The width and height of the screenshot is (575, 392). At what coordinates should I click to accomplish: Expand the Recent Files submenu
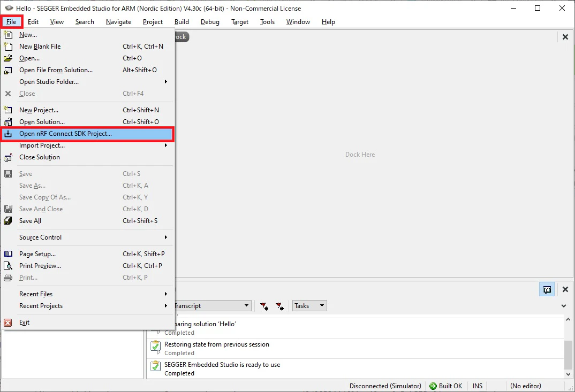tap(87, 294)
